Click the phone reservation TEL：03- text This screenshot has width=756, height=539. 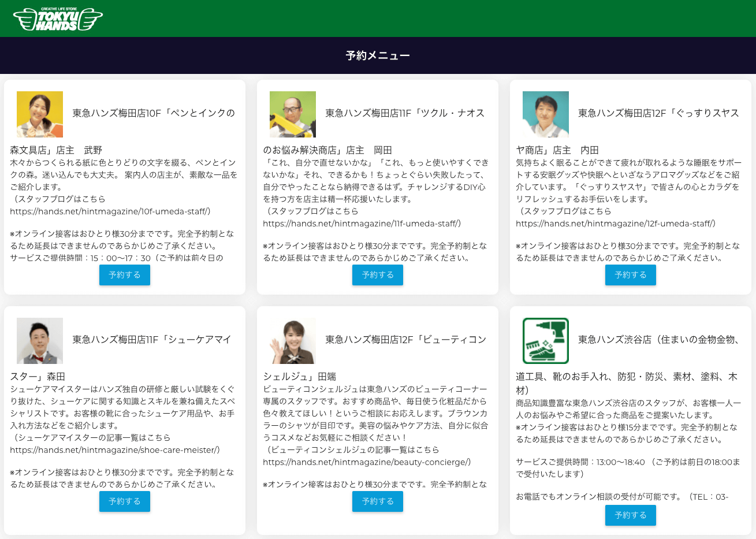[709, 497]
